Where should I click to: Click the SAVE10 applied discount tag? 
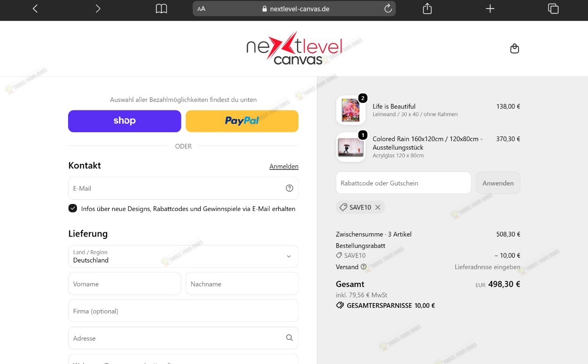coord(360,207)
